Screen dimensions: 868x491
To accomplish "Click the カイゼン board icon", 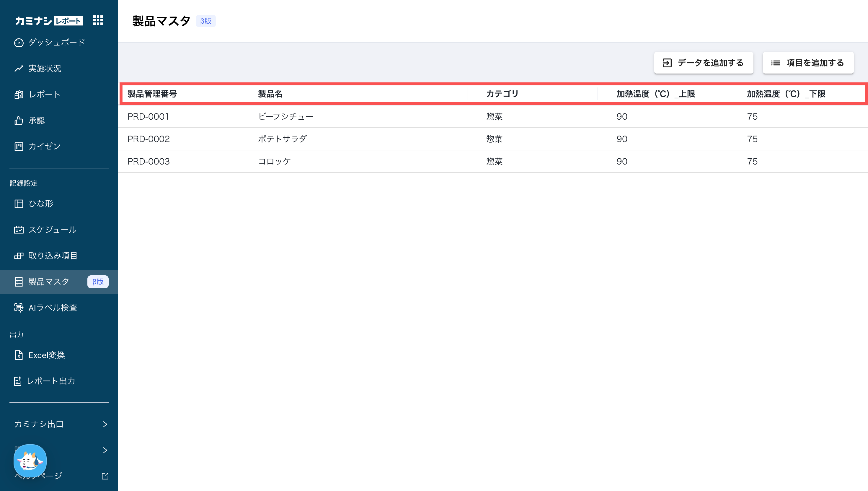I will (x=19, y=146).
